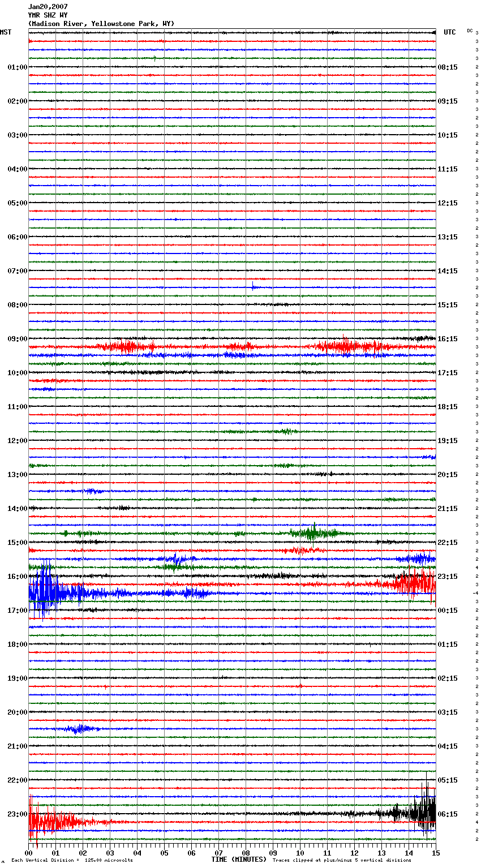Click the 13:15 UTC time label
The image size is (481, 868).
(x=448, y=237)
